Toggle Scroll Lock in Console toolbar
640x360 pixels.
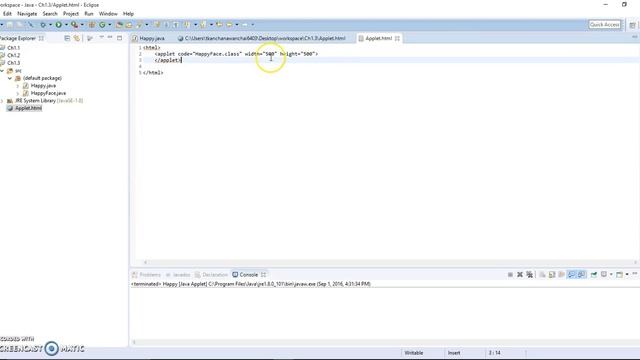[551, 275]
